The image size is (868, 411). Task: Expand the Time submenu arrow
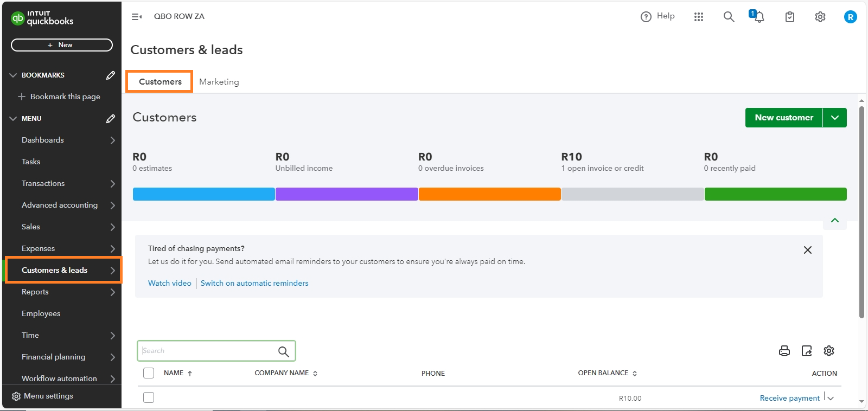tap(112, 336)
